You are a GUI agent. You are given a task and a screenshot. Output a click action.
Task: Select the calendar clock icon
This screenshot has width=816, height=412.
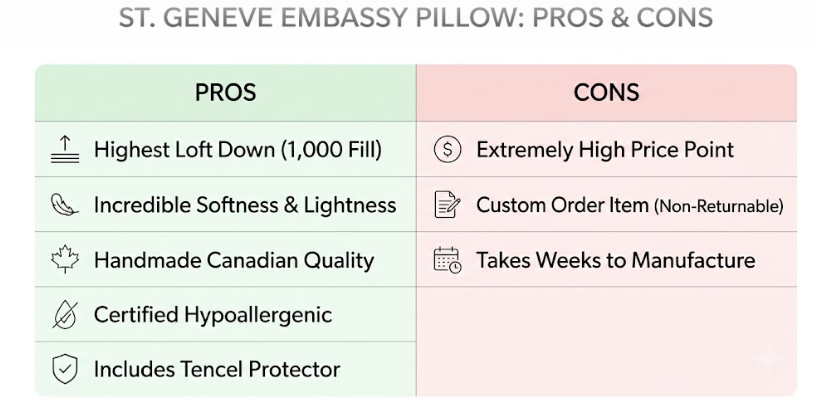tap(447, 260)
